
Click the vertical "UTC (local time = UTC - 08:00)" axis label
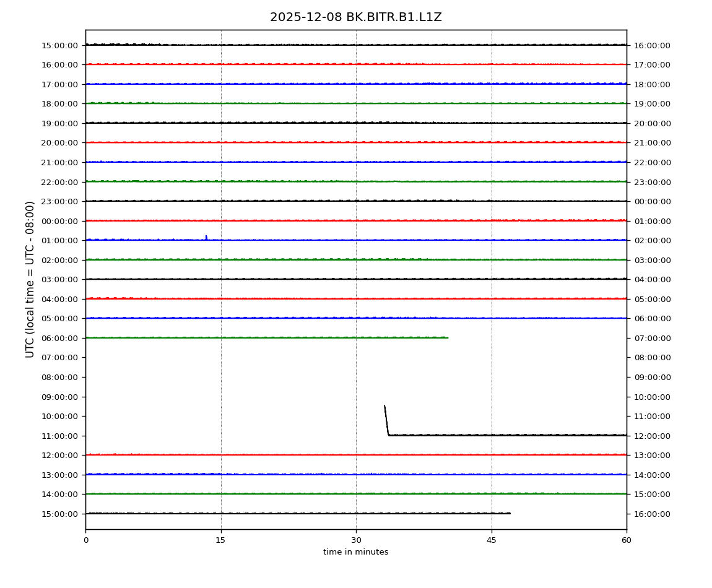pyautogui.click(x=30, y=279)
